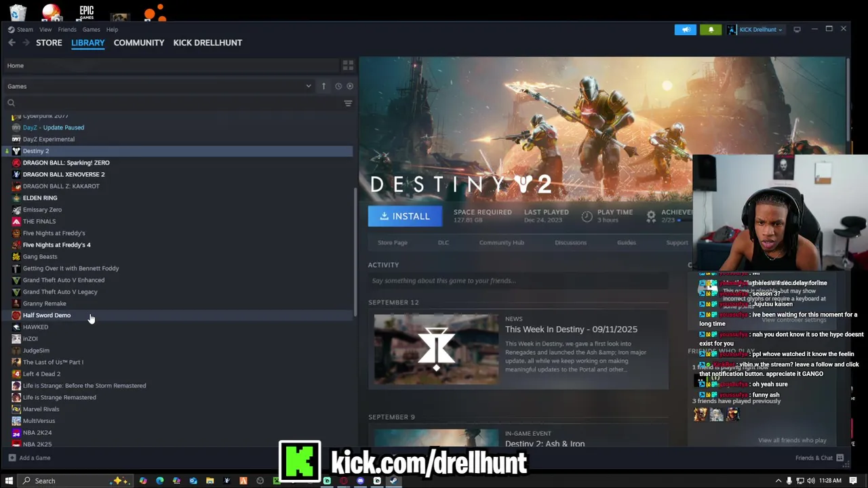Open Copilot from the taskbar
The width and height of the screenshot is (868, 488).
(143, 481)
